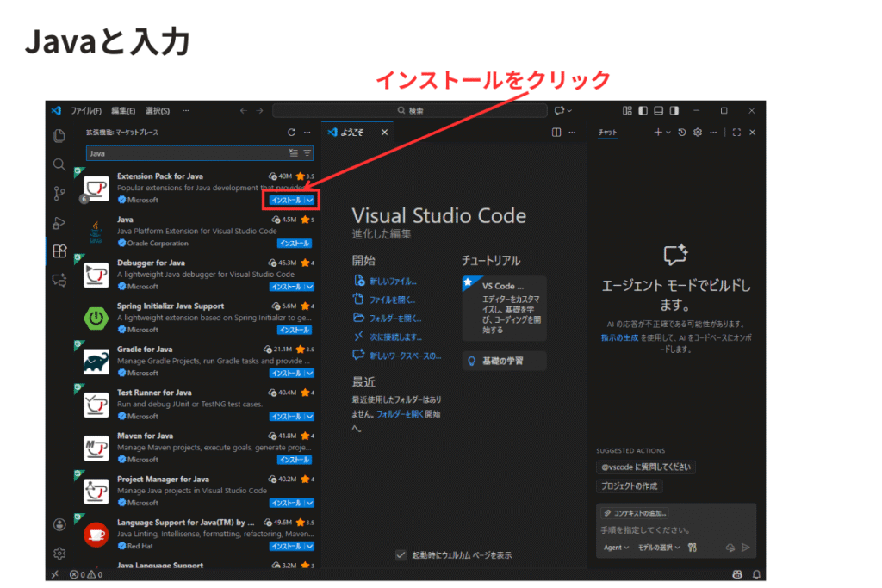Open the ファイル(F) menu
This screenshot has width=882, height=588.
click(x=85, y=111)
